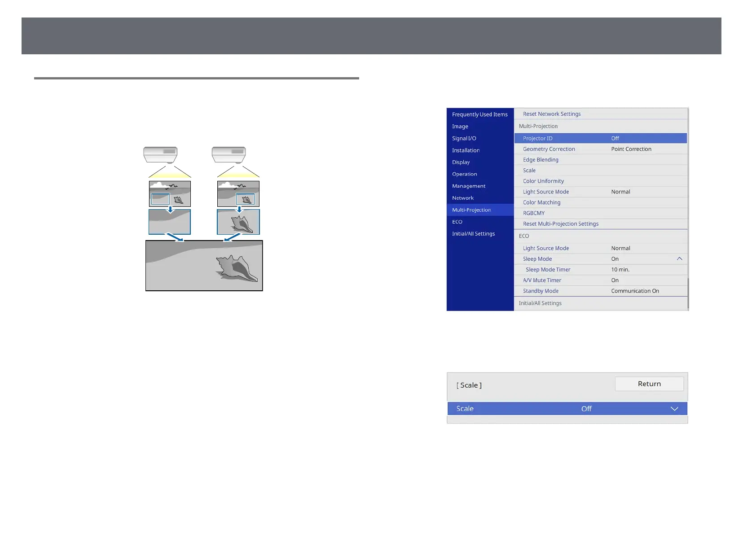Image resolution: width=756 pixels, height=534 pixels.
Task: Expand the Scale dropdown chevron
Action: 674,409
